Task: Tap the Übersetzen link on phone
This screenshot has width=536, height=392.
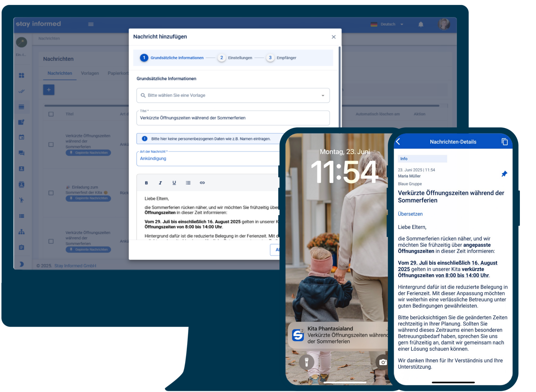Action: tap(410, 214)
